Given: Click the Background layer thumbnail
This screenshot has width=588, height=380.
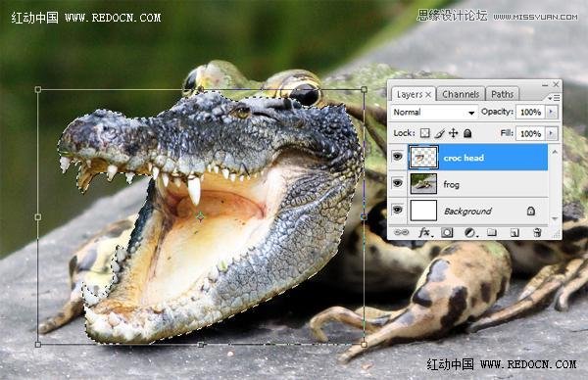Looking at the screenshot, I should [x=423, y=211].
